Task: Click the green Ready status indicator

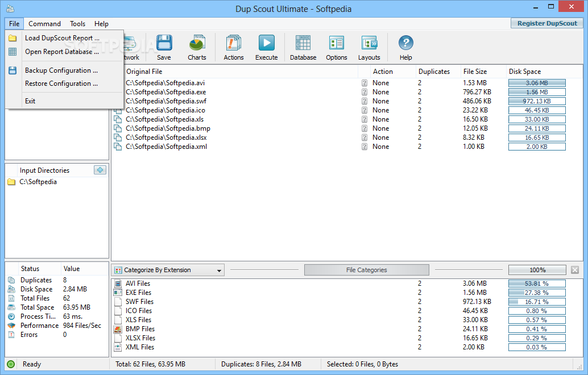Action: [11, 364]
